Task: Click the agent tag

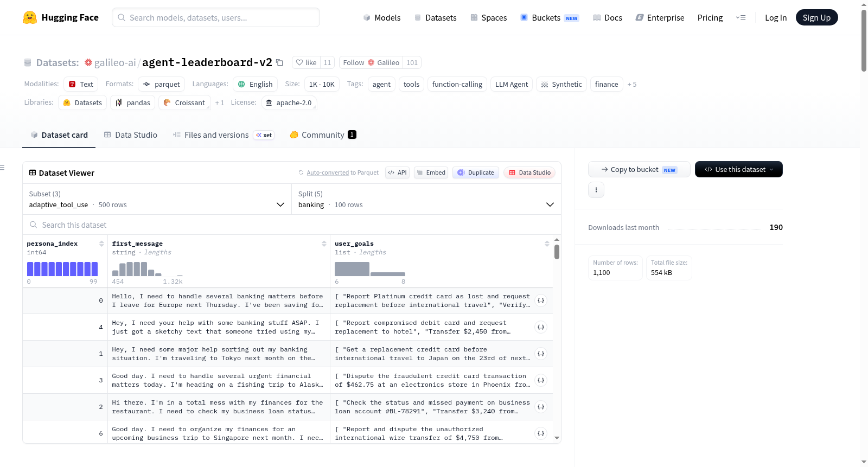Action: [x=381, y=84]
